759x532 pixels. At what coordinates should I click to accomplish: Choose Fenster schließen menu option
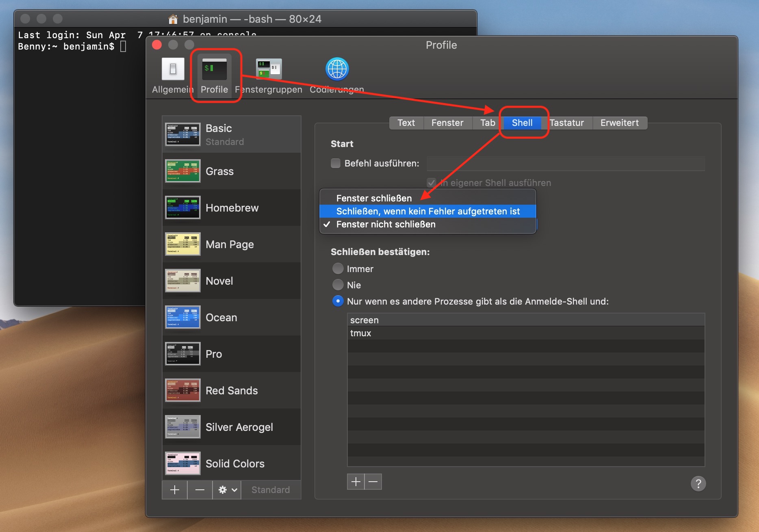coord(428,198)
